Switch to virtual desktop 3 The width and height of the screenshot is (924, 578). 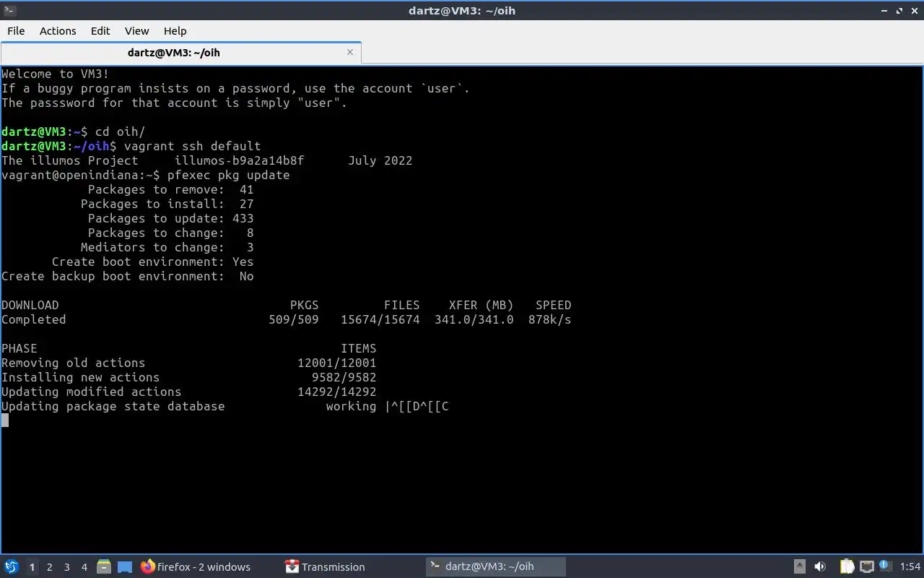coord(66,567)
